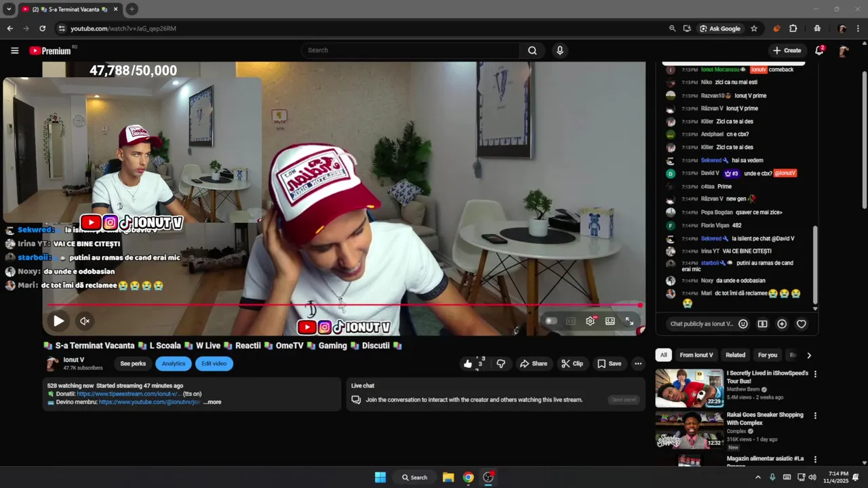The image size is (868, 488).
Task: Open more actions three-dot menu under video
Action: pyautogui.click(x=637, y=364)
